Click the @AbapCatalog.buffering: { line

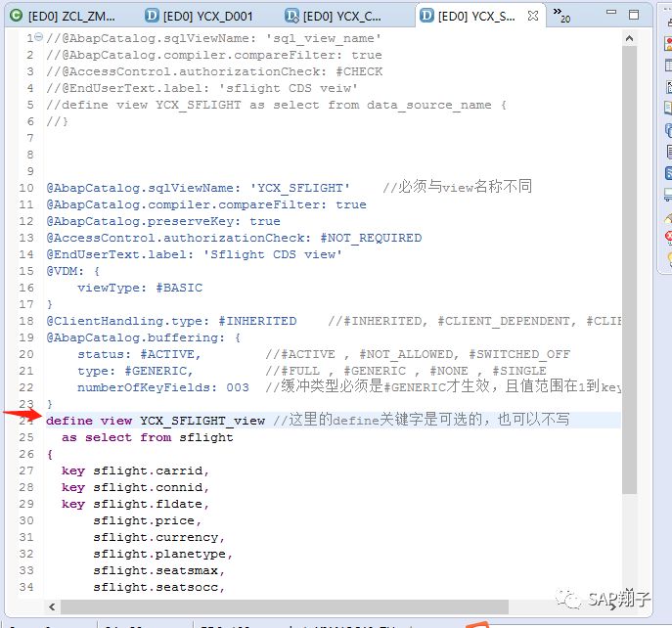click(x=144, y=338)
